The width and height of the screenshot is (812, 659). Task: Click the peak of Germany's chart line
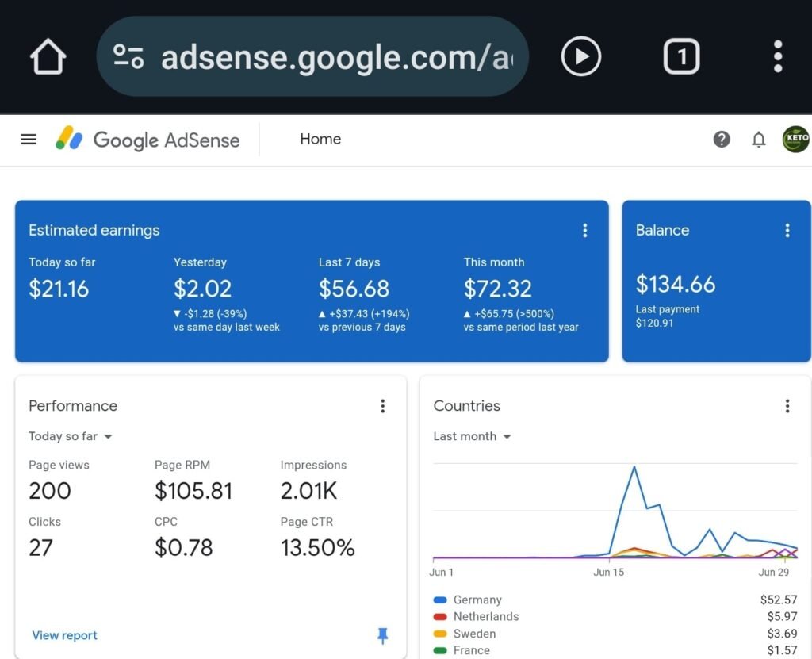tap(634, 467)
